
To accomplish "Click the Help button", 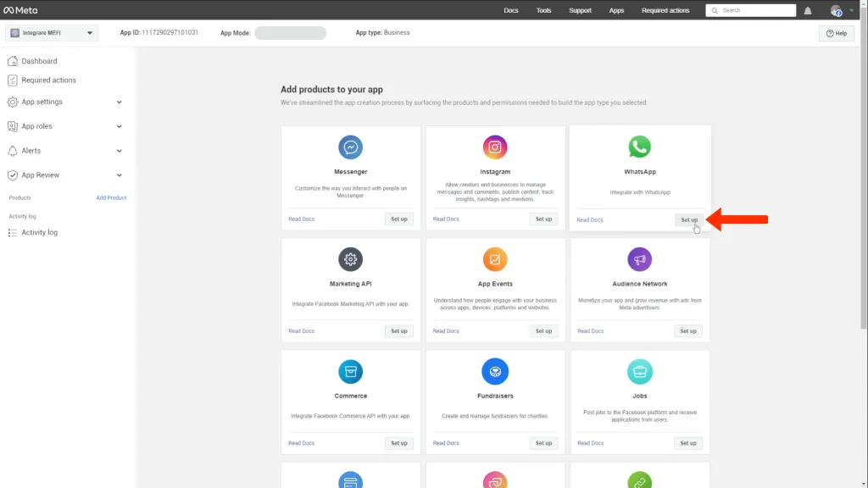I will (836, 33).
